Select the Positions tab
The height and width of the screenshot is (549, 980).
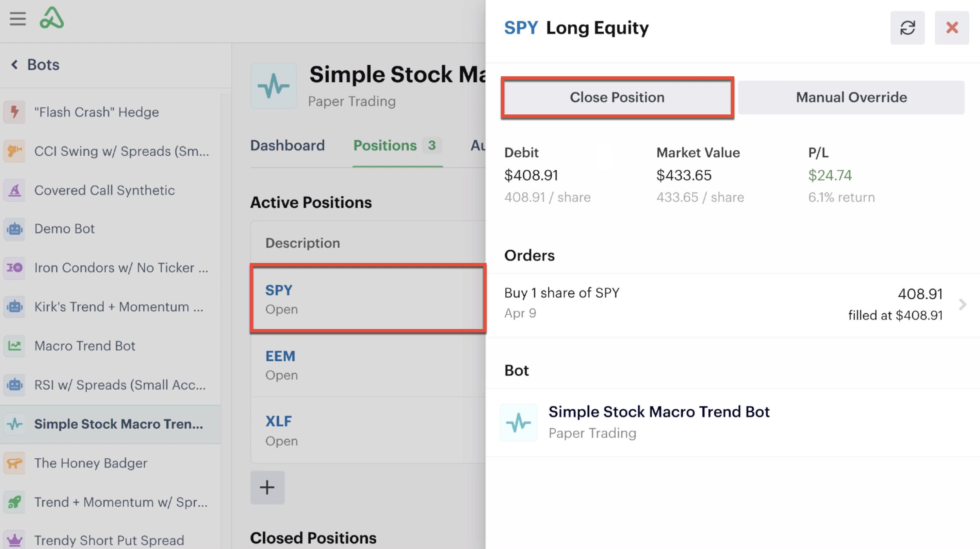pyautogui.click(x=397, y=145)
